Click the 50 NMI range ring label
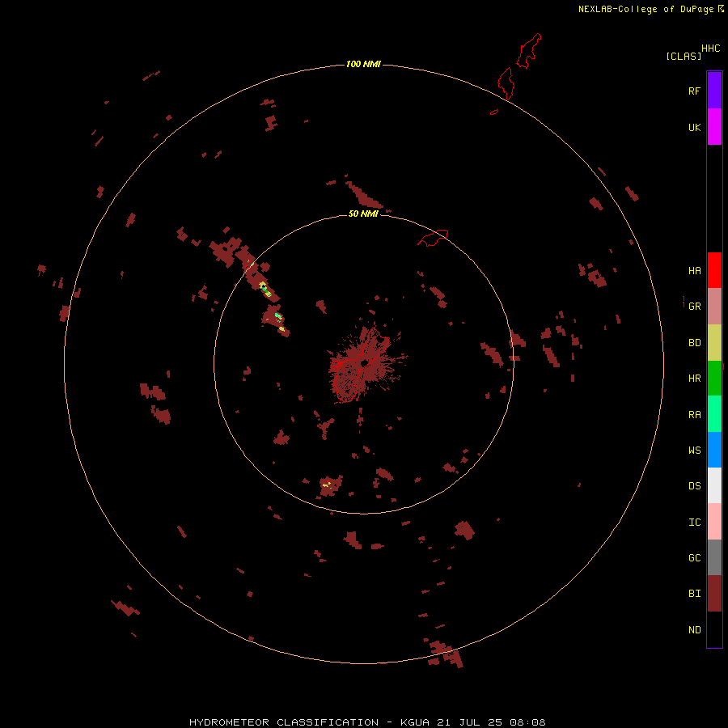The width and height of the screenshot is (728, 728). [x=363, y=214]
